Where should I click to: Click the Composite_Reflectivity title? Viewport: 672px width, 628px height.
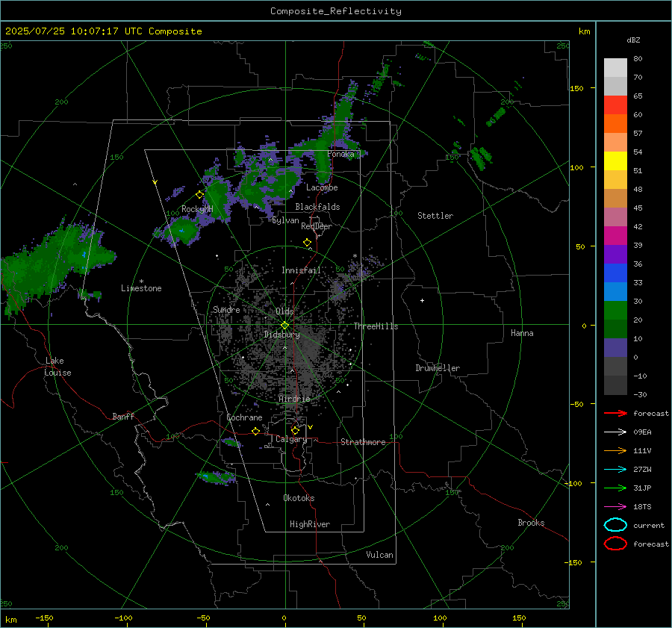pyautogui.click(x=336, y=11)
